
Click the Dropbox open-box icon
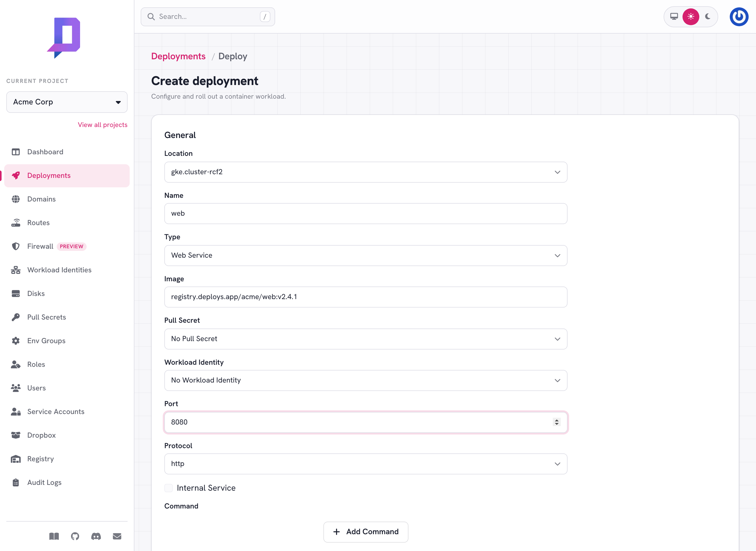tap(16, 435)
